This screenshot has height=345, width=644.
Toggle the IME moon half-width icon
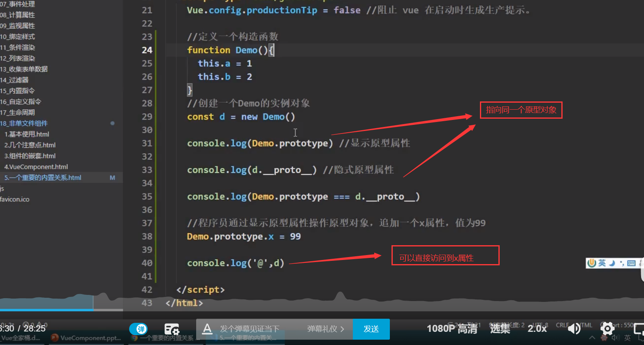(x=612, y=263)
